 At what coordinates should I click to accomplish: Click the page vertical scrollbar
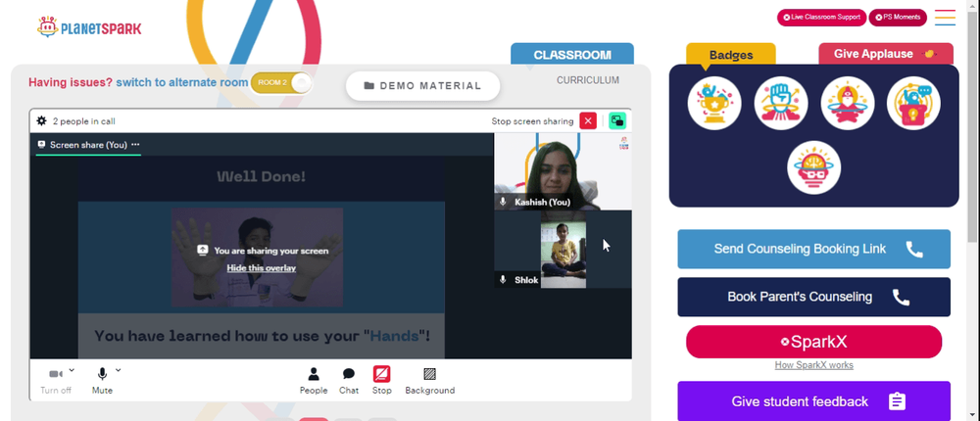[974, 125]
